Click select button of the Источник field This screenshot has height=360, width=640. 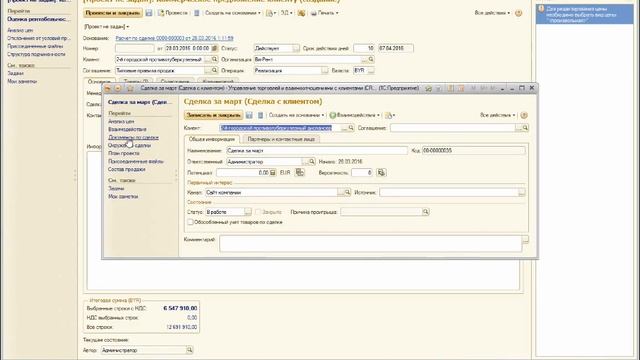point(522,192)
